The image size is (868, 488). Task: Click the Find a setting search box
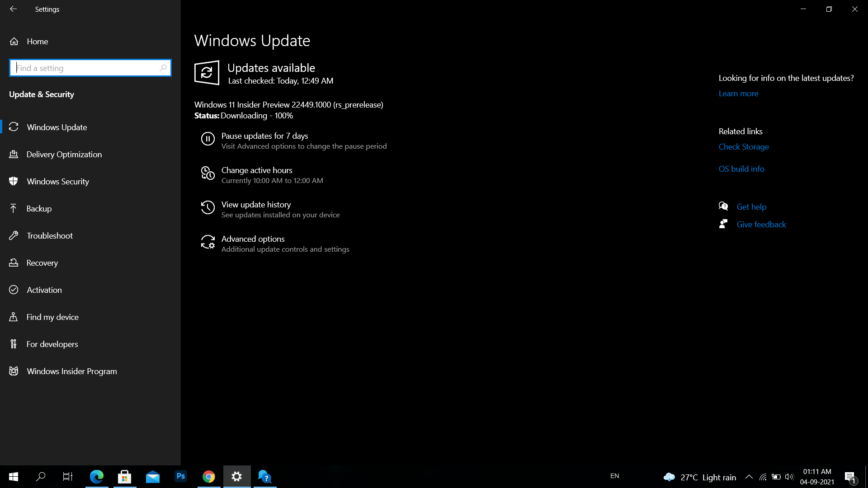click(x=90, y=68)
